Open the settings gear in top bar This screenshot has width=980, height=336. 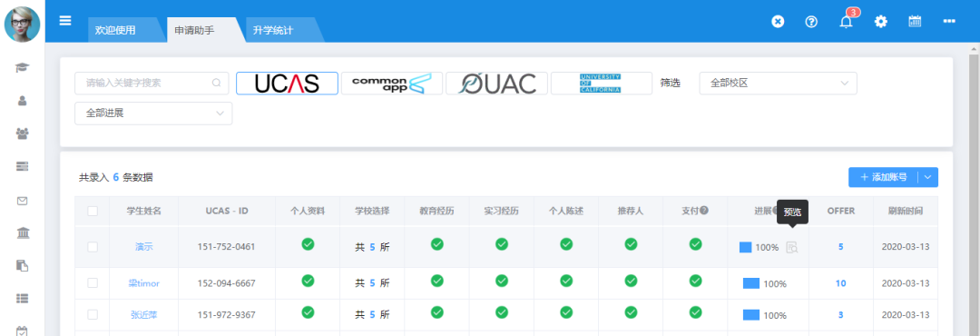click(880, 21)
